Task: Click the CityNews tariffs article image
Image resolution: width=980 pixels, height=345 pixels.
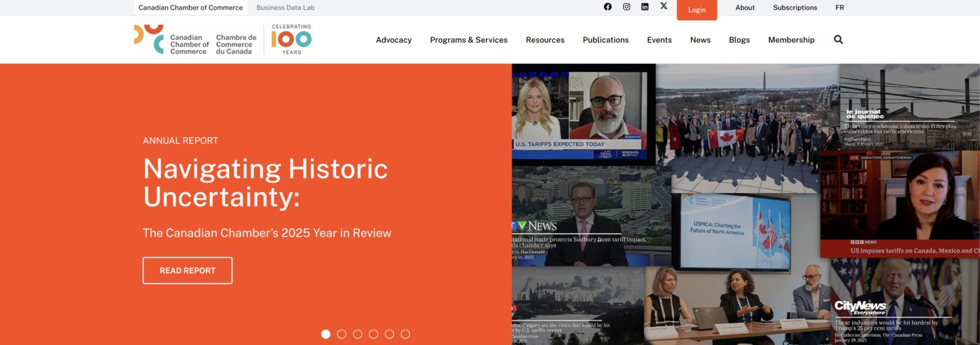Action: click(x=905, y=301)
